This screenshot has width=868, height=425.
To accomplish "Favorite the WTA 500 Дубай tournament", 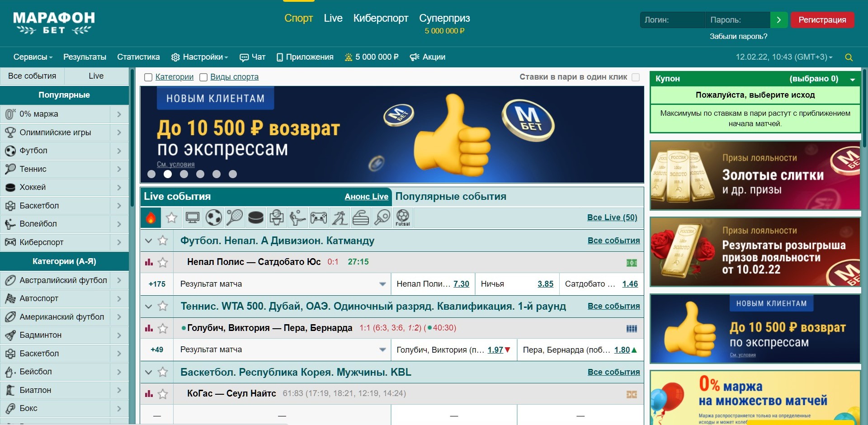I will (x=163, y=307).
